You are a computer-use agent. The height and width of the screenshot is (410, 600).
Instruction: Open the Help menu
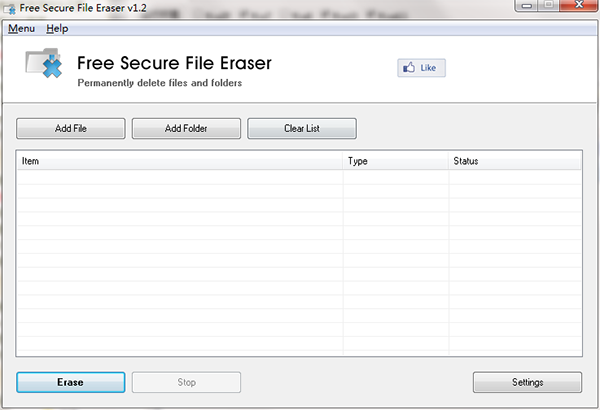57,29
